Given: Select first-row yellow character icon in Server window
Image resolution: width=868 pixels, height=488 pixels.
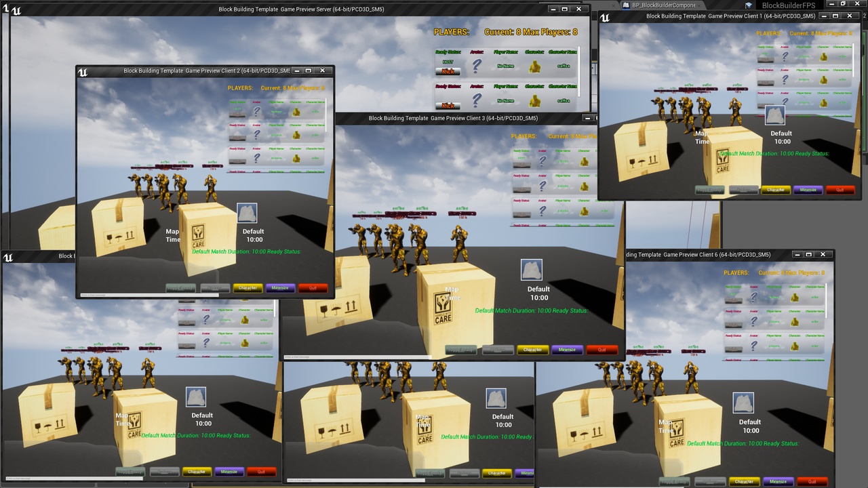Looking at the screenshot, I should coord(535,66).
